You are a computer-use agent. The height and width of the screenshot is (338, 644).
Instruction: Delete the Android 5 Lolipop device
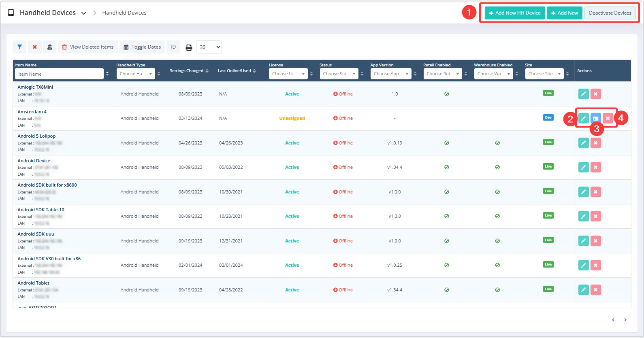(595, 143)
